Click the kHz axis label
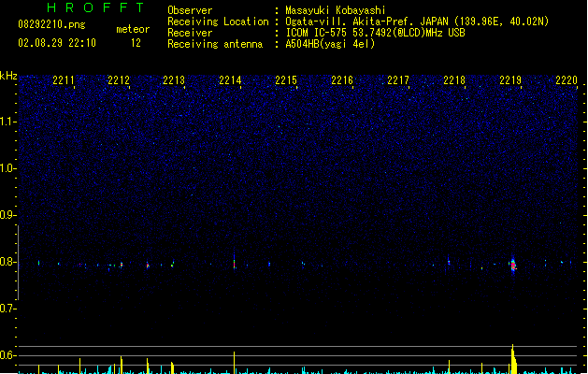 pos(8,76)
